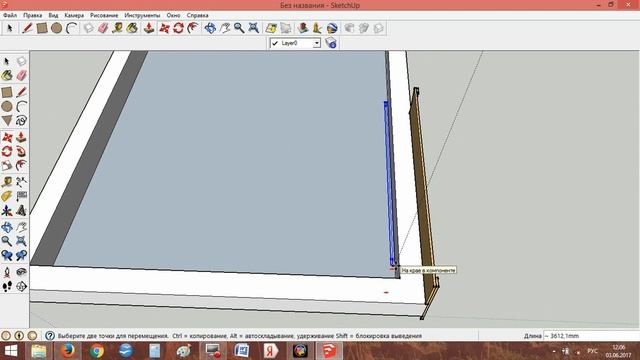Choose the Rectangle tool in top toolbar
640x360 pixels.
pyautogui.click(x=42, y=28)
